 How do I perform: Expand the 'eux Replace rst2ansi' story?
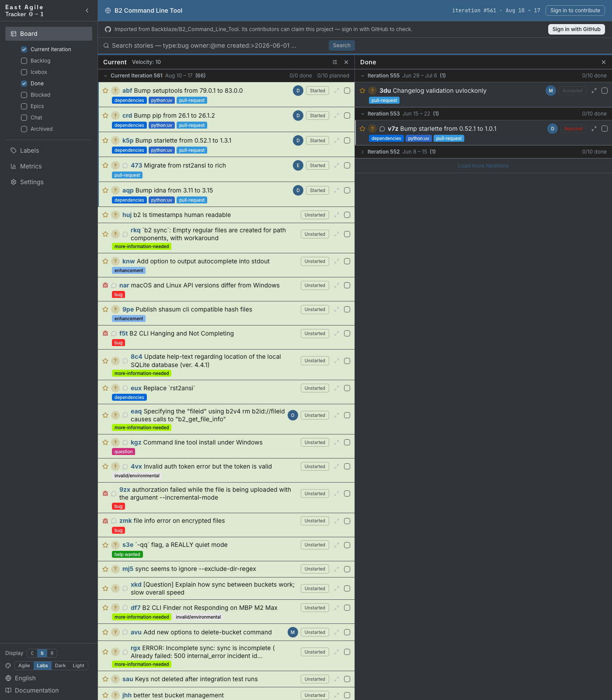(x=337, y=388)
